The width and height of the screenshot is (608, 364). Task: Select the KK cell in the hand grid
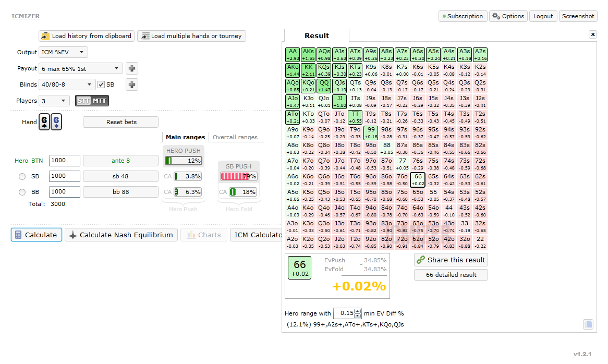308,70
